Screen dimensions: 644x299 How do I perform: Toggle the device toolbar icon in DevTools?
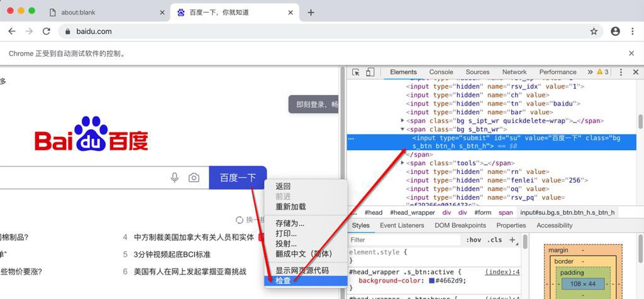(x=370, y=72)
